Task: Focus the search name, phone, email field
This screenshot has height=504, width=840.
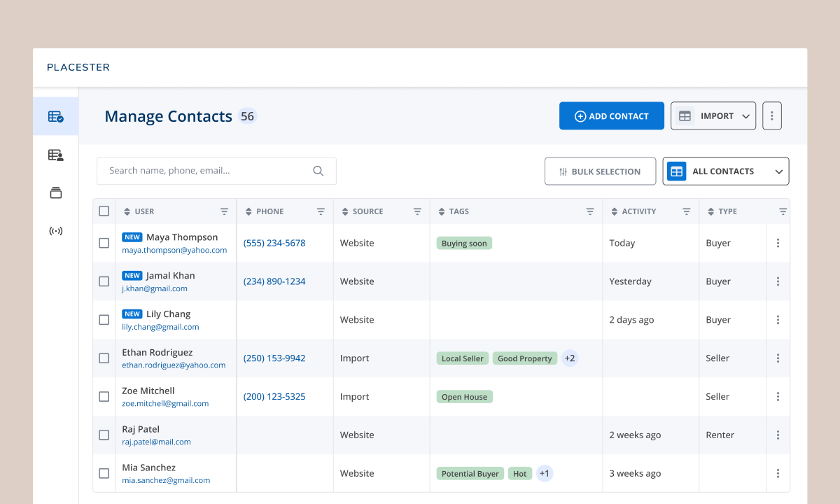Action: point(206,171)
